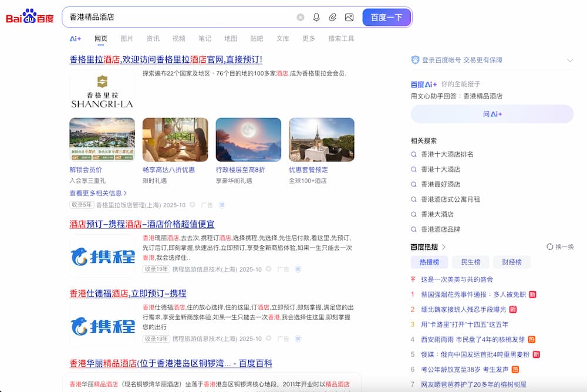
Task: Click the 问AI+ button
Action: (x=492, y=114)
